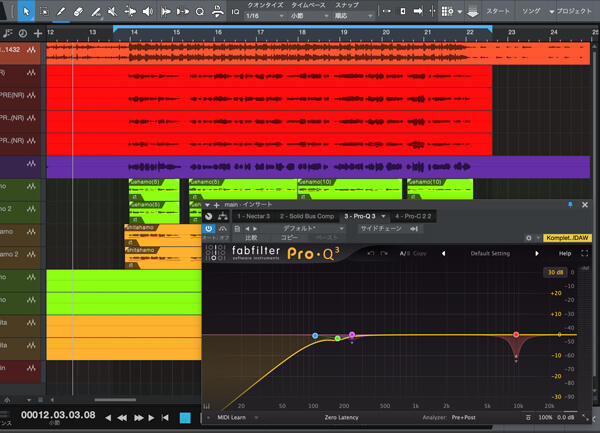Click the Pro-Q 3 Help button

point(565,253)
